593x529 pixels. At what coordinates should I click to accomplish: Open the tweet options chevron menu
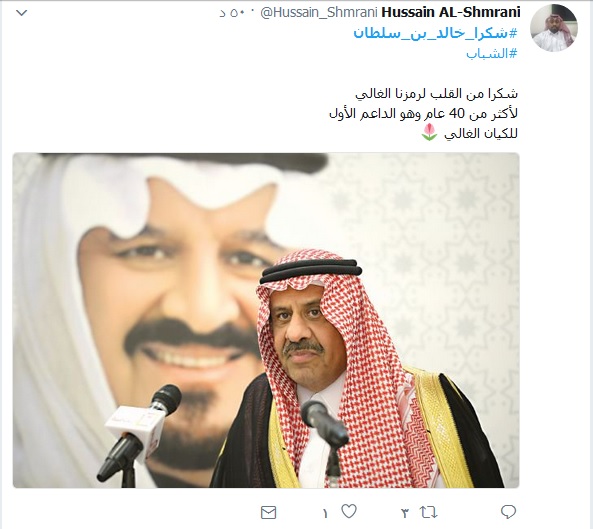click(22, 12)
